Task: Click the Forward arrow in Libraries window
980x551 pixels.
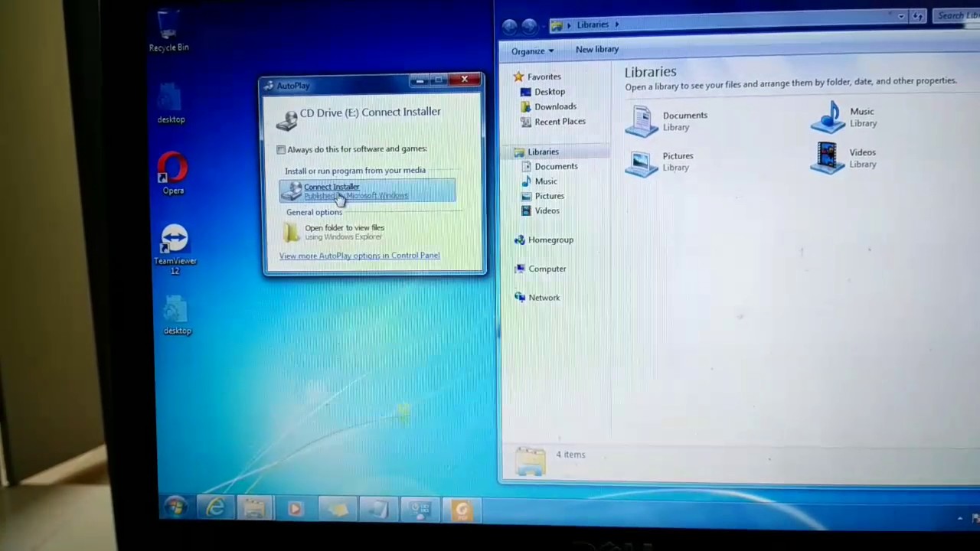Action: click(x=529, y=26)
